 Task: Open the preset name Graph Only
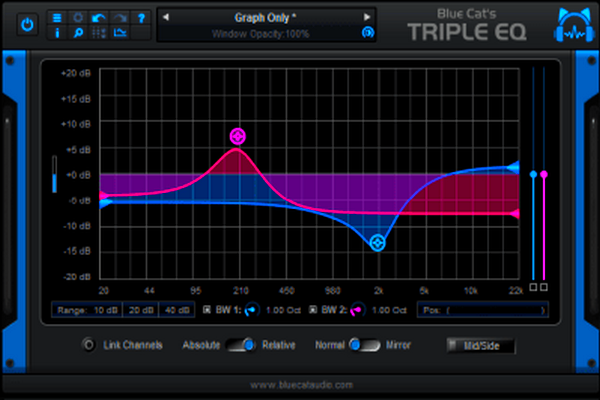click(265, 18)
